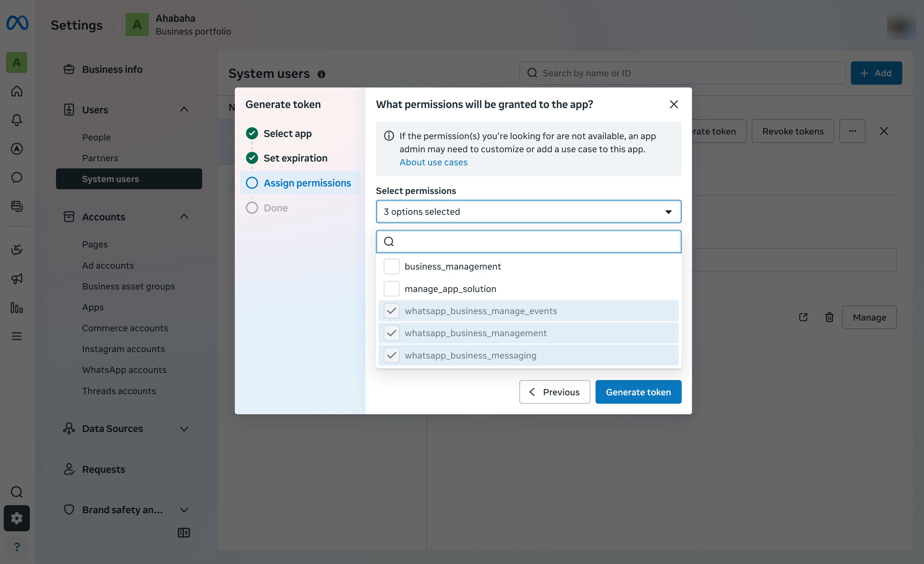Click the Add button
Viewport: 924px width, 564px height.
(x=876, y=73)
